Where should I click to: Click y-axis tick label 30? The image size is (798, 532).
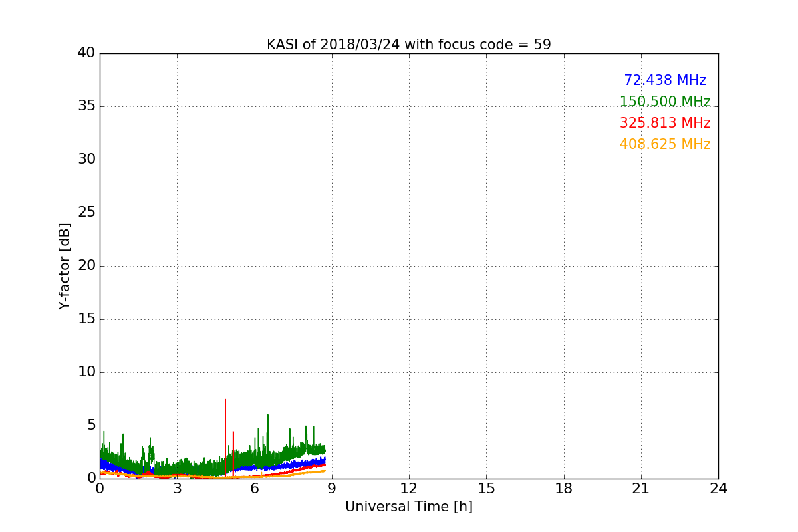(86, 160)
